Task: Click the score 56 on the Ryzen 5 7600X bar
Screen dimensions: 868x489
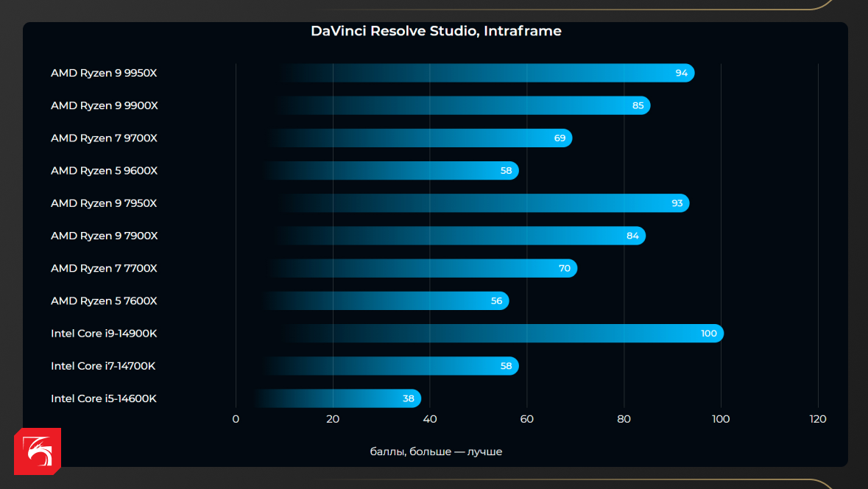Action: (x=496, y=300)
